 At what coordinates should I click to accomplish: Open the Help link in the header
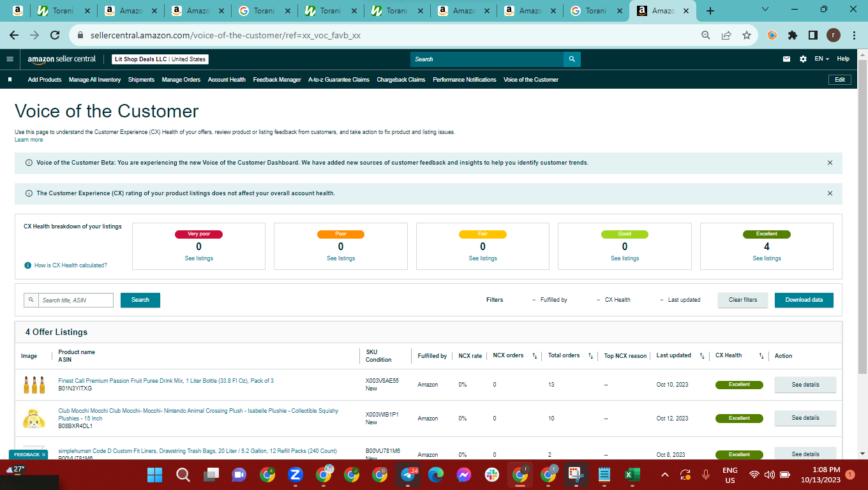click(x=843, y=59)
